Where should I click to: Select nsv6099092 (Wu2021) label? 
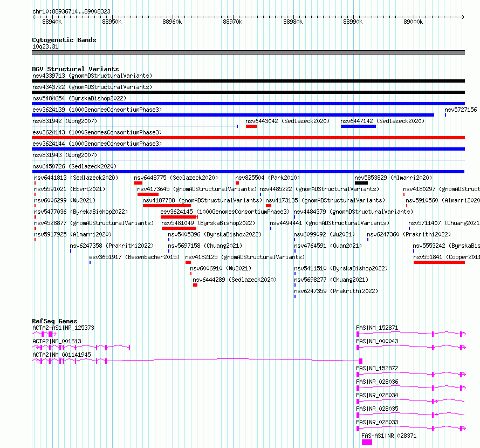[x=324, y=234]
